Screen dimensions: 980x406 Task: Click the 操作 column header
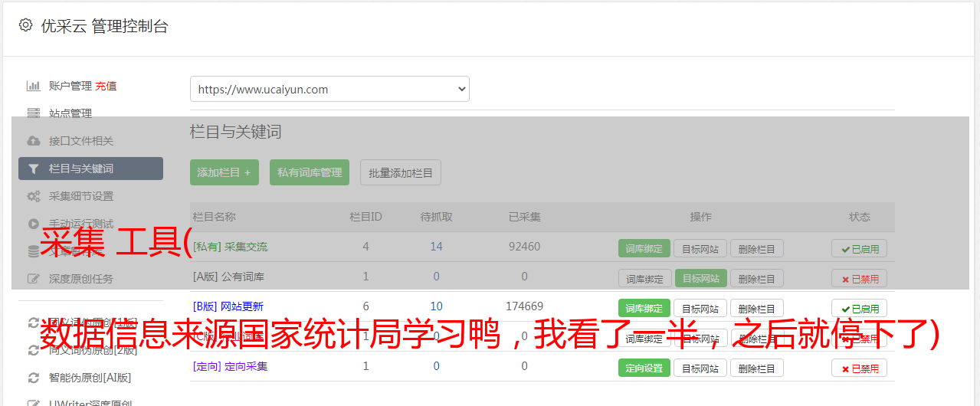pos(700,217)
